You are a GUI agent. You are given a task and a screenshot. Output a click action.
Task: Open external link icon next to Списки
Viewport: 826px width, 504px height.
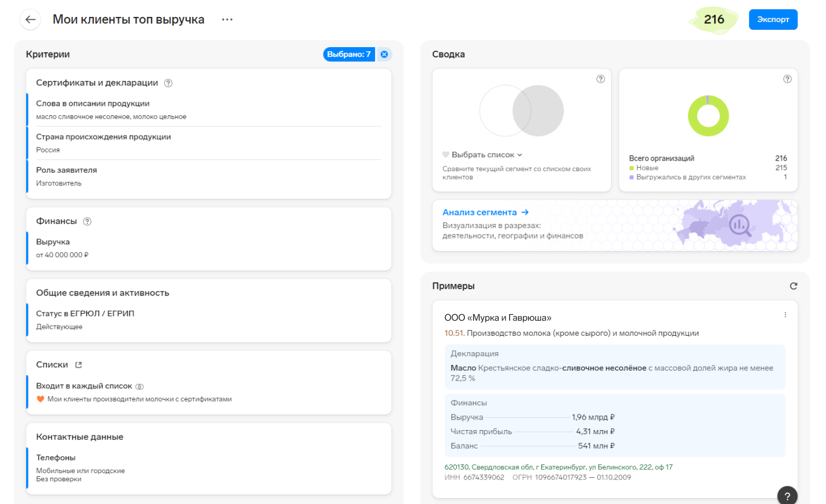(79, 365)
